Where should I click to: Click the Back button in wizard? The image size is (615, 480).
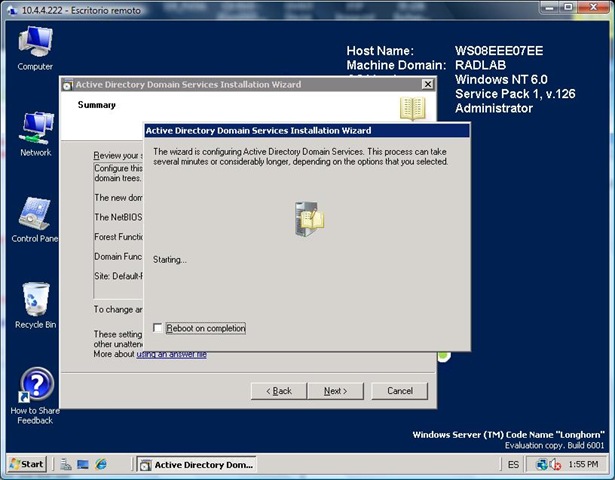277,391
